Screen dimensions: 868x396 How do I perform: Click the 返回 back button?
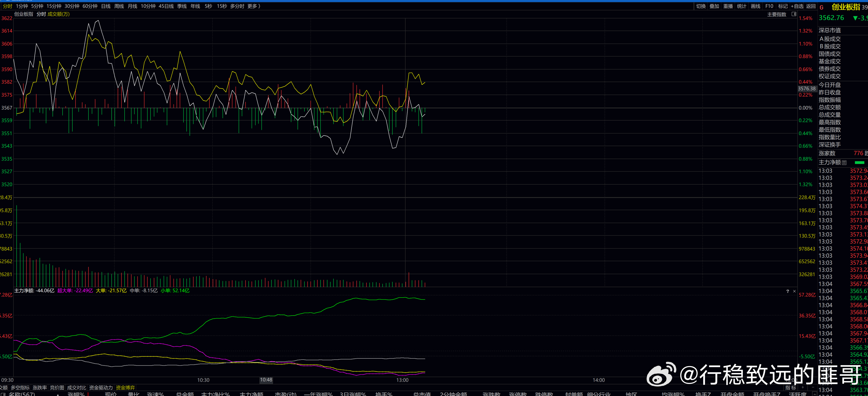810,6
